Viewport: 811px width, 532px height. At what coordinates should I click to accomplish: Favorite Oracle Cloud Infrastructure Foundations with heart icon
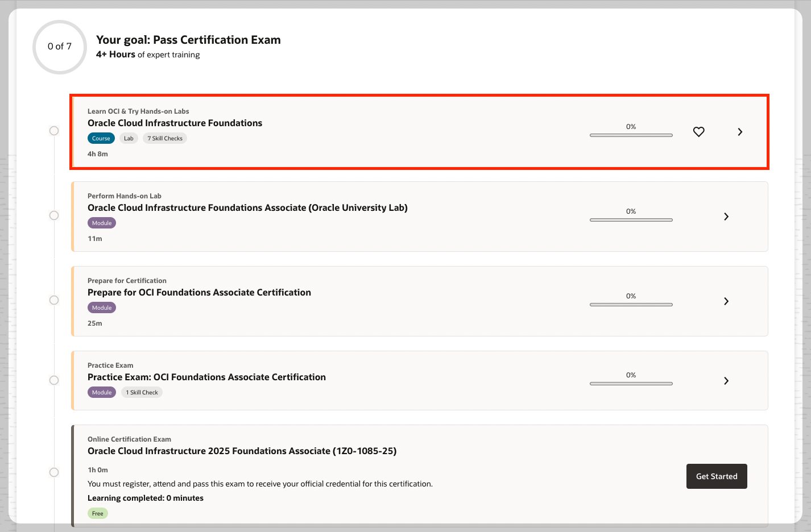(699, 132)
